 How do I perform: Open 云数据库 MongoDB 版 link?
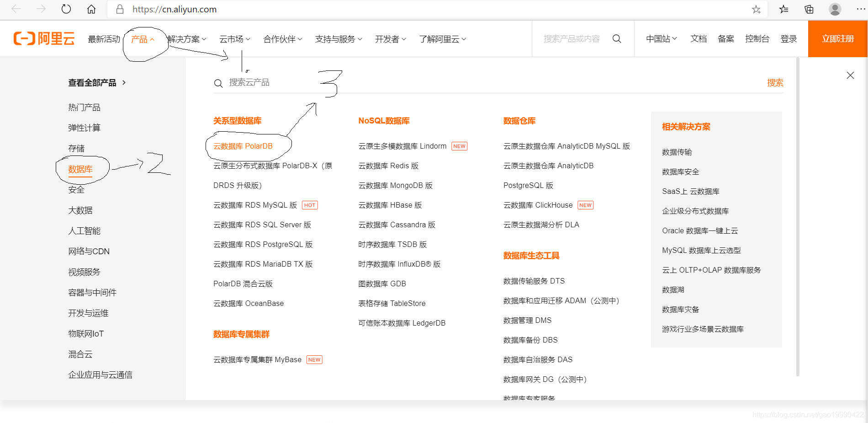pos(396,186)
